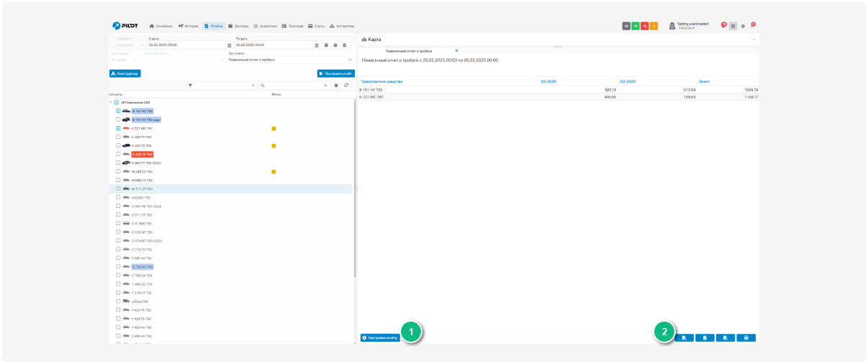Open the calendar for the 'С даты' field
Image resolution: width=868 pixels, height=364 pixels.
point(229,45)
